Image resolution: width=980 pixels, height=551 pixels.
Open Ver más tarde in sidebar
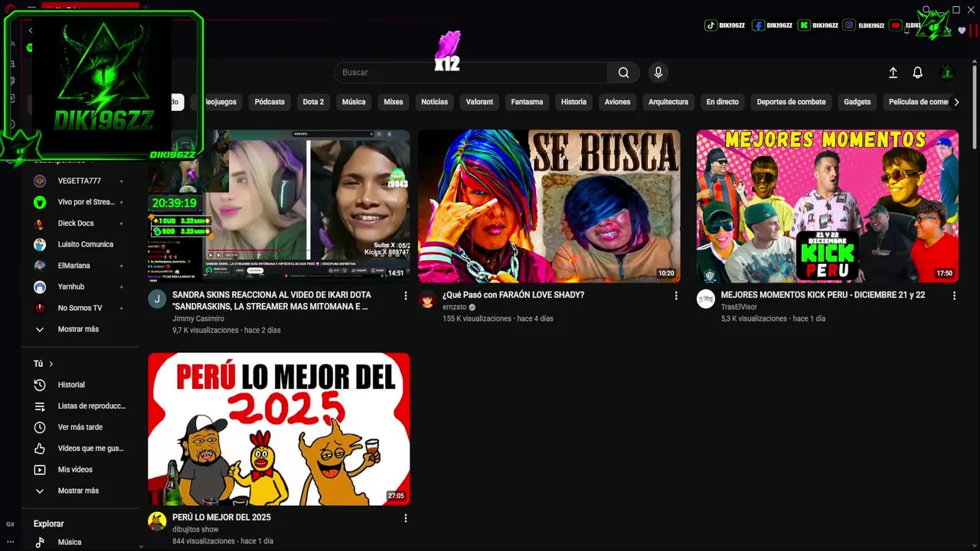click(x=80, y=427)
